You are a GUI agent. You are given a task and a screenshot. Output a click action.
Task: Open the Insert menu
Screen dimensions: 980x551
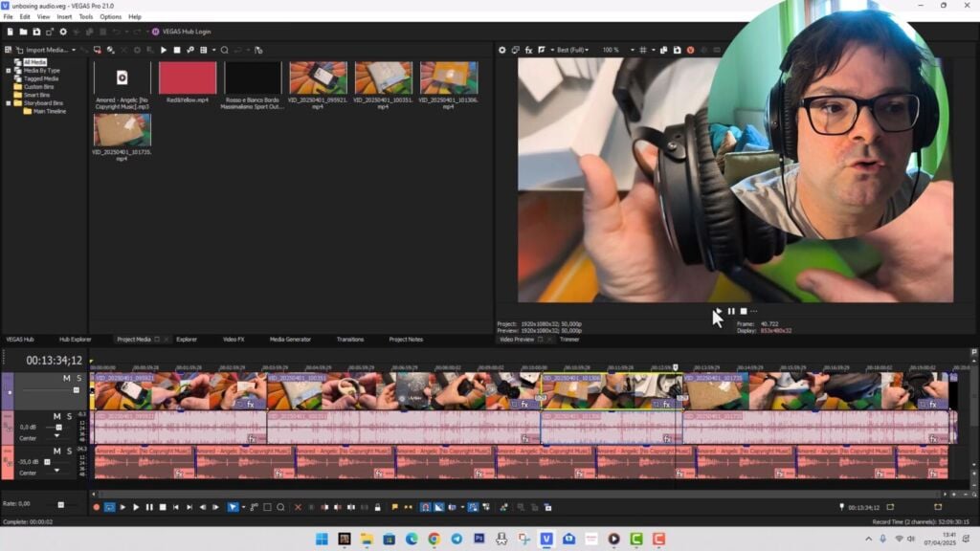pos(64,17)
